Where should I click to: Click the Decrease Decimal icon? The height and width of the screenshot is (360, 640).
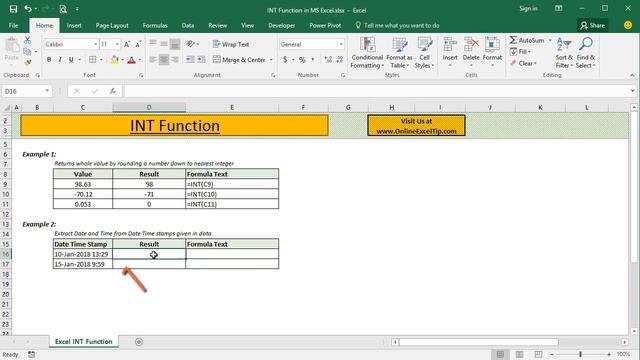pos(340,60)
